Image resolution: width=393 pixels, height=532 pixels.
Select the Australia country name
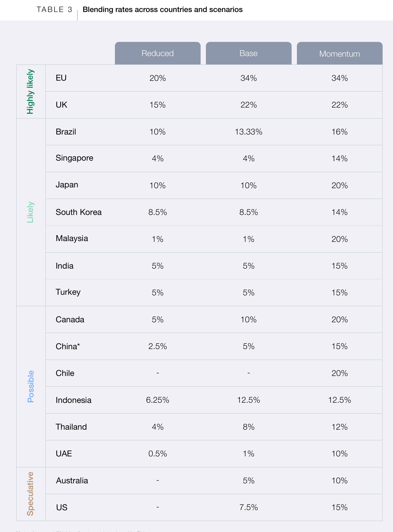point(72,481)
